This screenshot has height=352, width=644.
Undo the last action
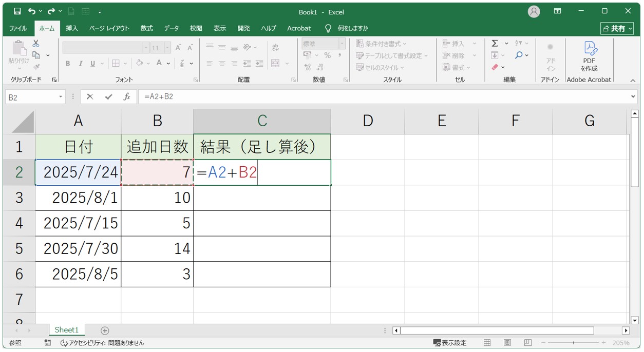coord(32,11)
